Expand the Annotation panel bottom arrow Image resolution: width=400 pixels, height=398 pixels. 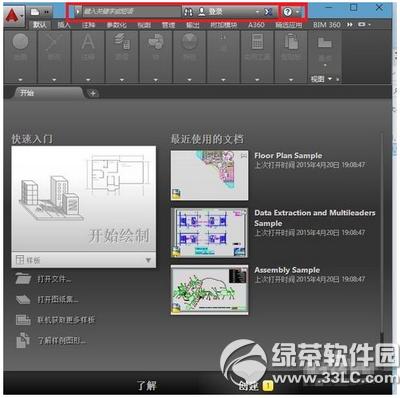coord(88,80)
